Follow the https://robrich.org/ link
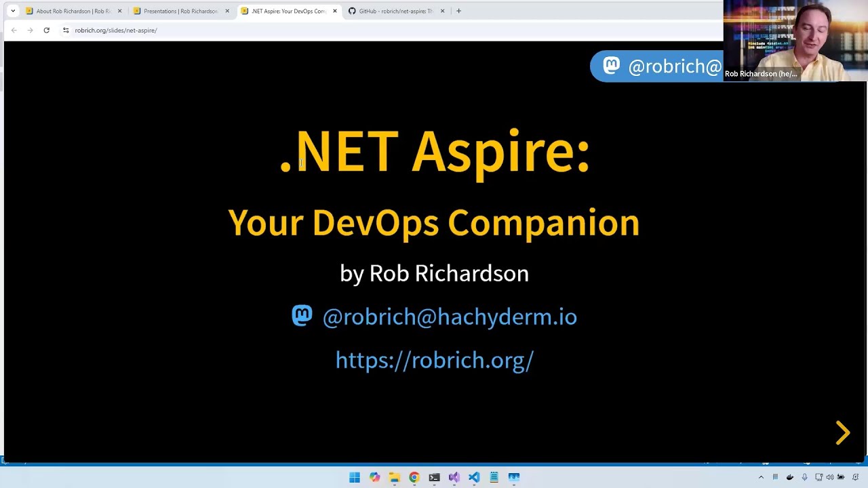This screenshot has height=488, width=868. coord(435,360)
